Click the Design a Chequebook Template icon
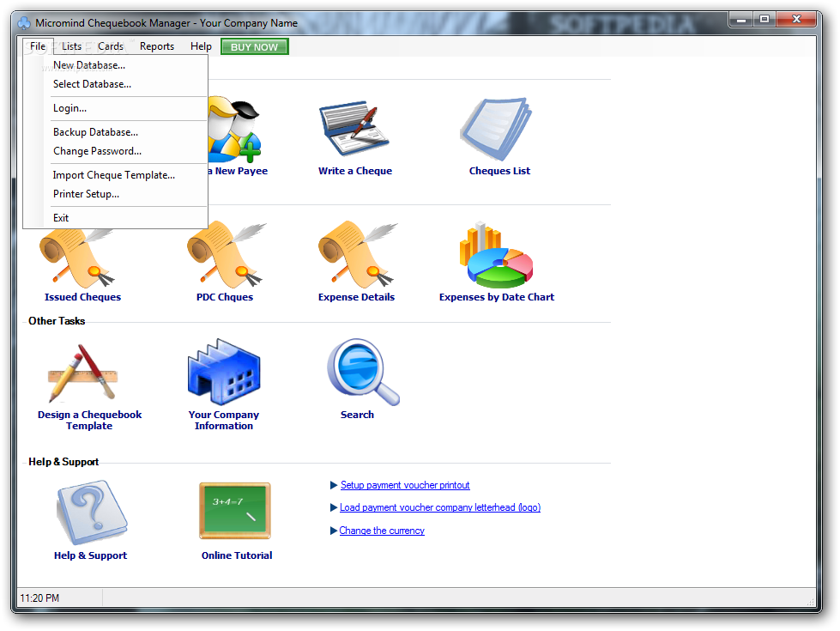The image size is (840, 631). [82, 373]
